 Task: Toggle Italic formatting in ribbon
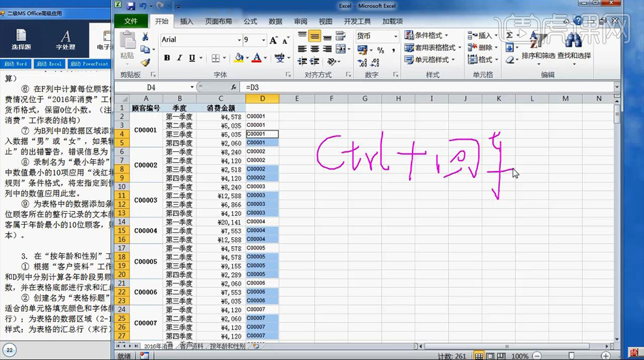point(180,58)
